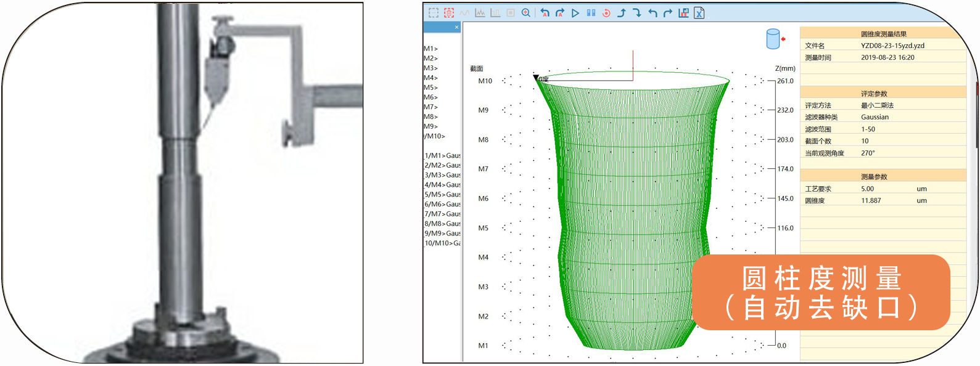Click the red dashed delete selection icon
Viewport: 980px width, 366px height.
click(449, 13)
